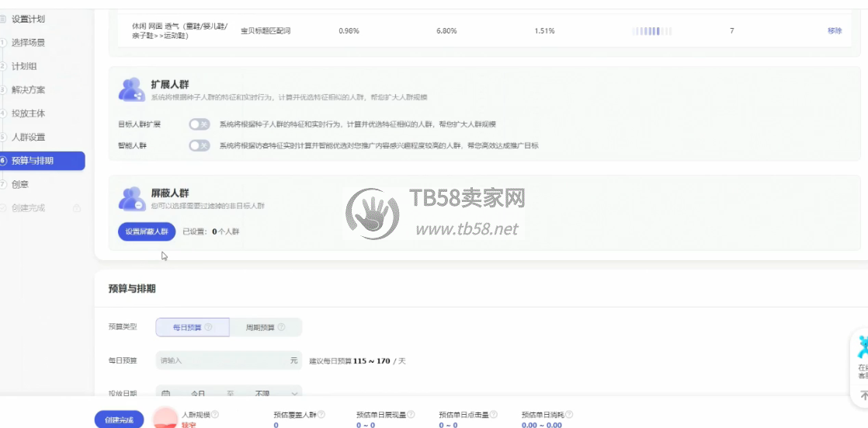
Task: Click help icon beside 预估覆盖人群
Action: click(x=321, y=414)
